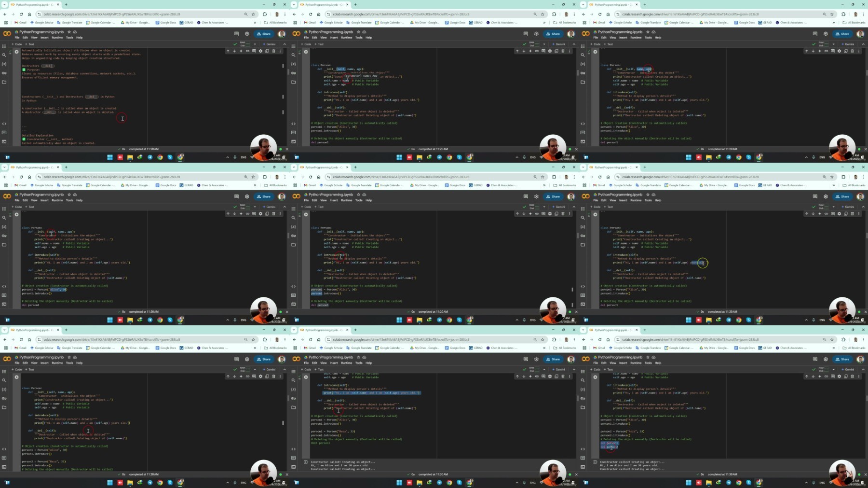Open cell editor settings, 'Alice, 30' highlighted frame
Viewport: 868px width, 488px height.
point(260,214)
